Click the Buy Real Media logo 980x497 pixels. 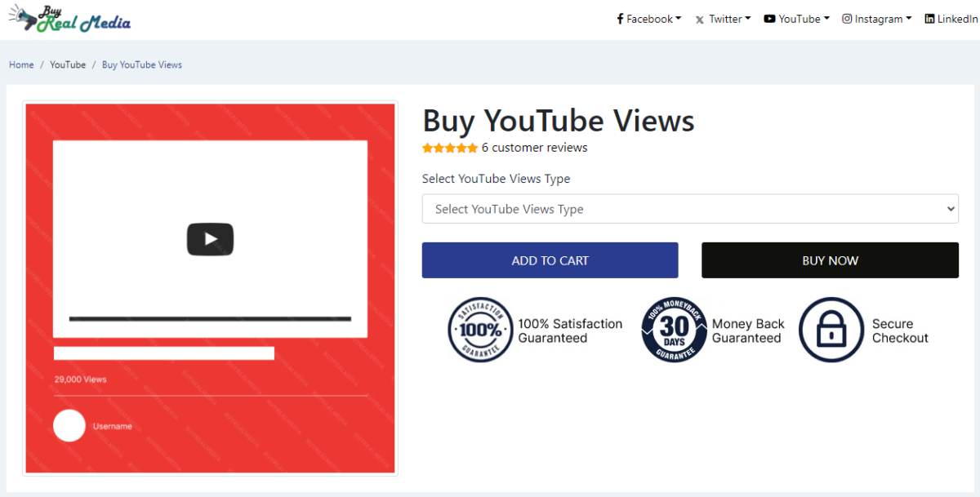click(69, 19)
